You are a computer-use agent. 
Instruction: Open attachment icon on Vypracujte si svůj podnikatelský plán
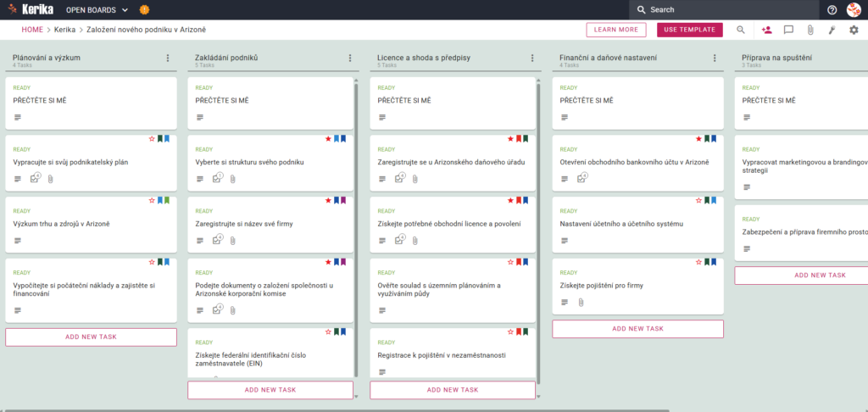50,179
